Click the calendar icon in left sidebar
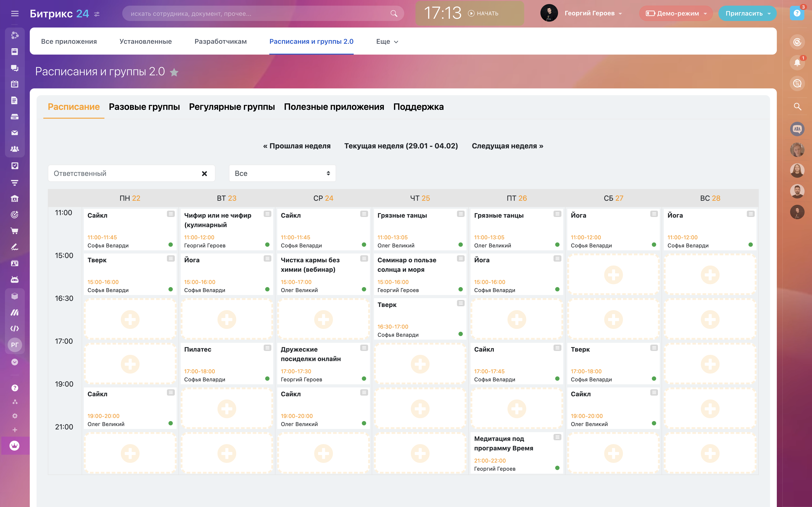 click(x=14, y=84)
